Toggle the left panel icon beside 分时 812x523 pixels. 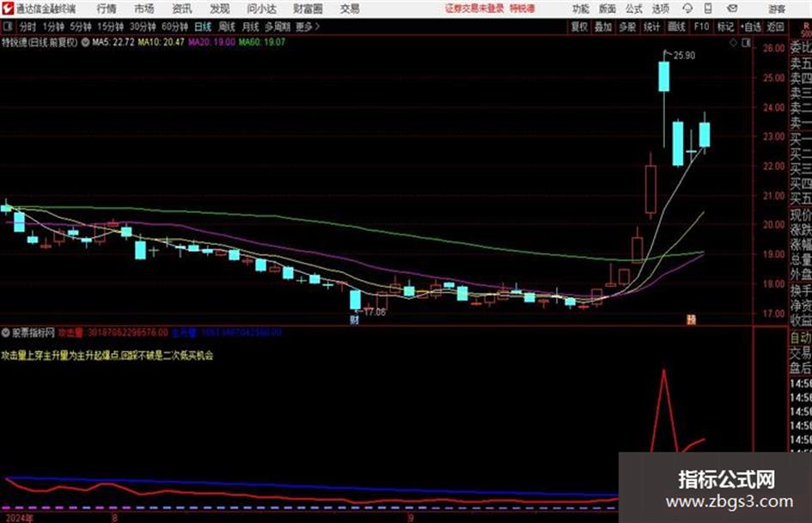pos(7,27)
